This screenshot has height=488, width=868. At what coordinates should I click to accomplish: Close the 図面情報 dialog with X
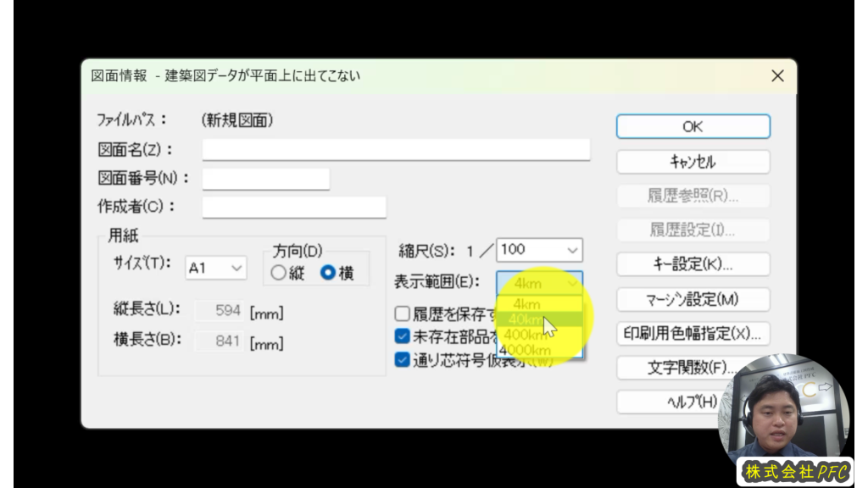(x=777, y=75)
